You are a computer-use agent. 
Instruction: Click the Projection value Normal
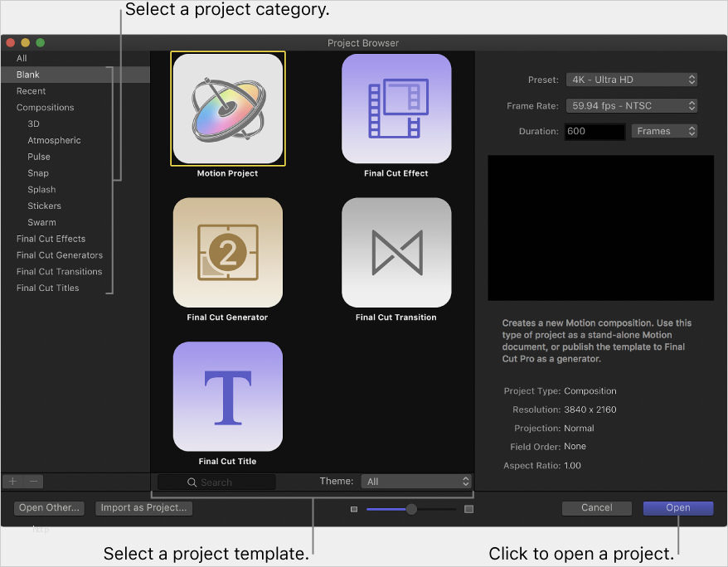(579, 428)
